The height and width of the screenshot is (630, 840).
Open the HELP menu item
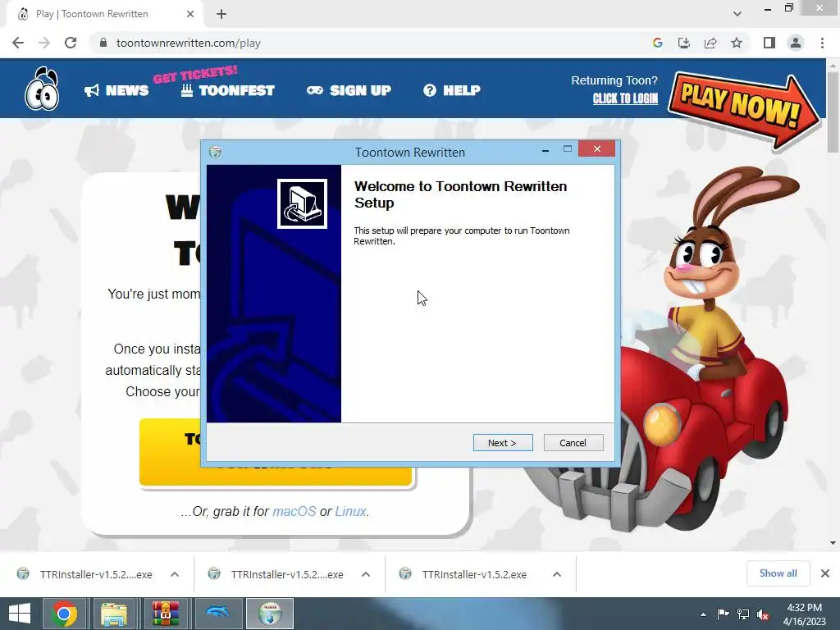coord(452,90)
